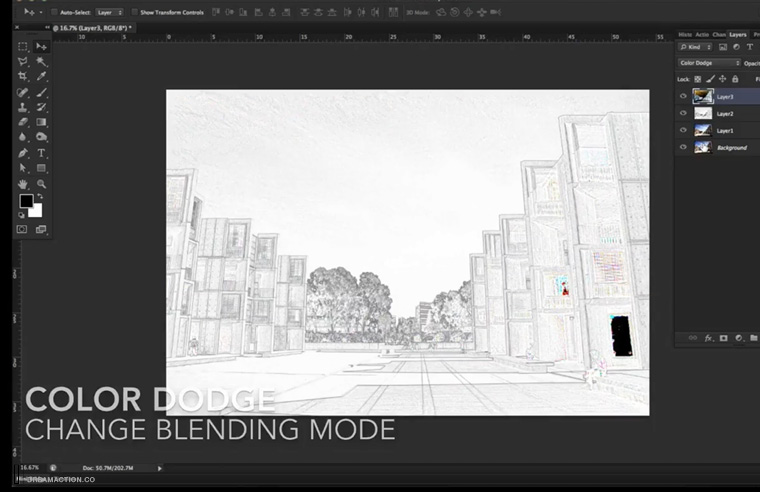Screen dimensions: 760x492
Task: Select the Hand tool
Action: [22, 184]
